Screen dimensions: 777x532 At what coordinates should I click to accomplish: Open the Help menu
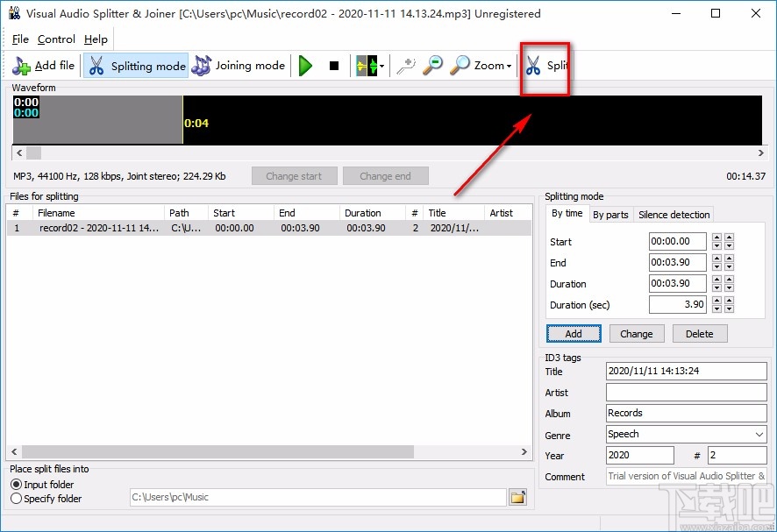tap(96, 39)
